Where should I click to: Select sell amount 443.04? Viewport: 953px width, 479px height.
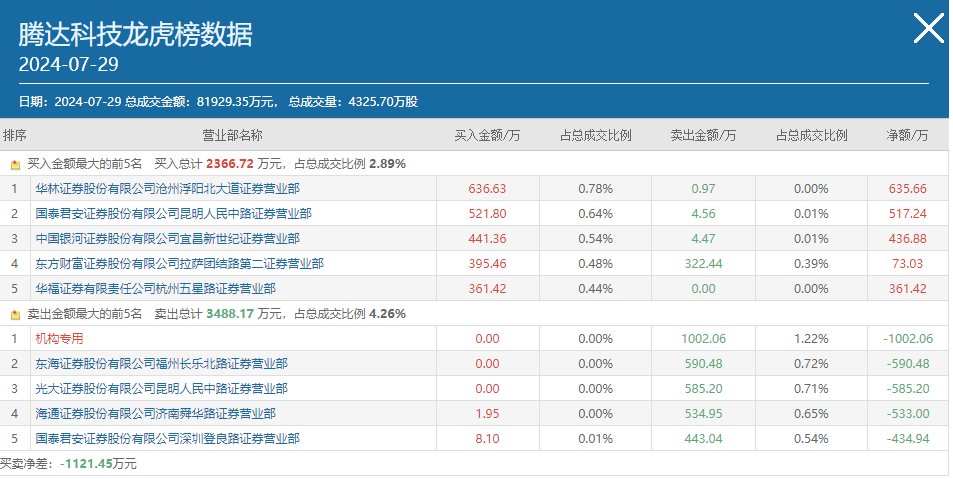(703, 438)
